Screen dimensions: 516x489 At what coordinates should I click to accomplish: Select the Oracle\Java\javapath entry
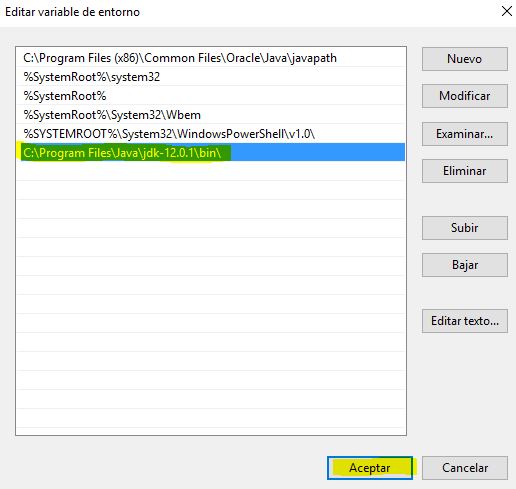point(211,58)
